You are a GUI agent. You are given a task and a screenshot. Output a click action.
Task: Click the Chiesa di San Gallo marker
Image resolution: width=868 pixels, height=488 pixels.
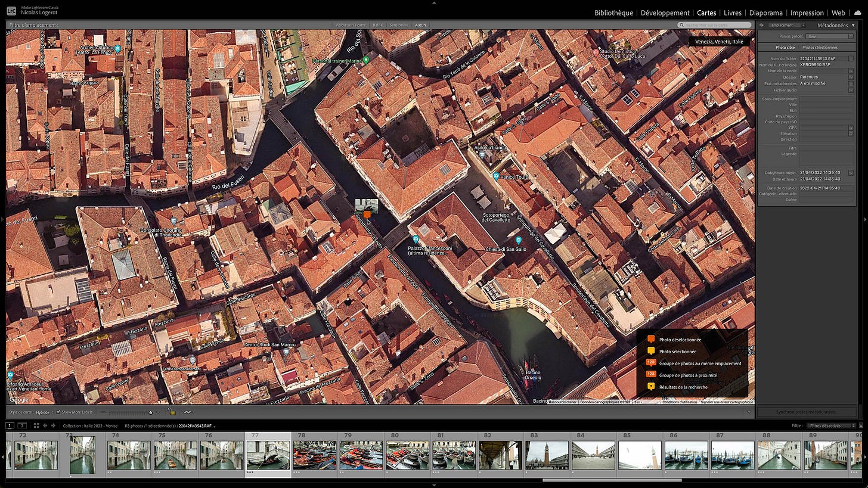coord(519,240)
